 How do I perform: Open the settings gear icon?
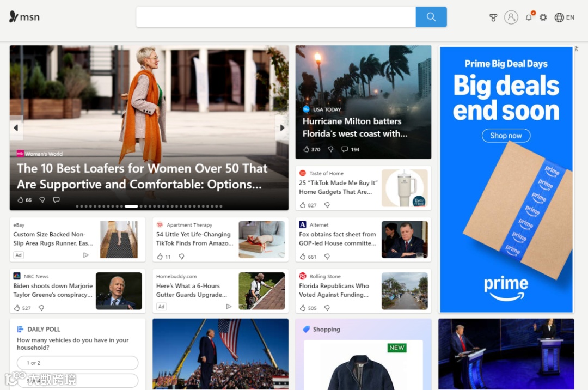tap(543, 17)
